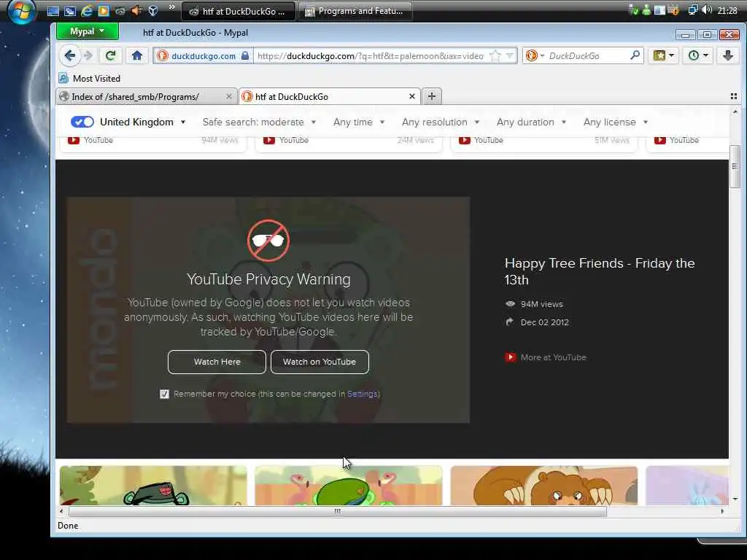Switch to Programs and Features taskbar window
Image resolution: width=747 pixels, height=560 pixels.
point(355,11)
